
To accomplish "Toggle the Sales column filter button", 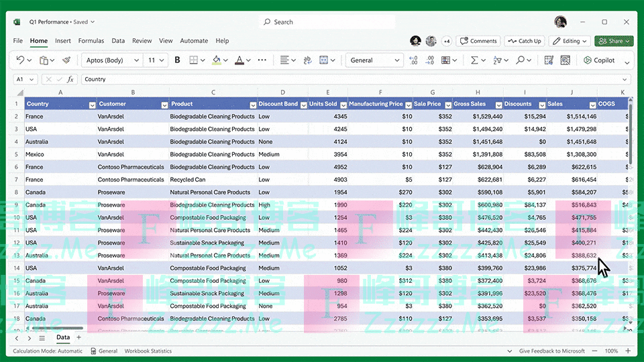I will click(x=592, y=105).
